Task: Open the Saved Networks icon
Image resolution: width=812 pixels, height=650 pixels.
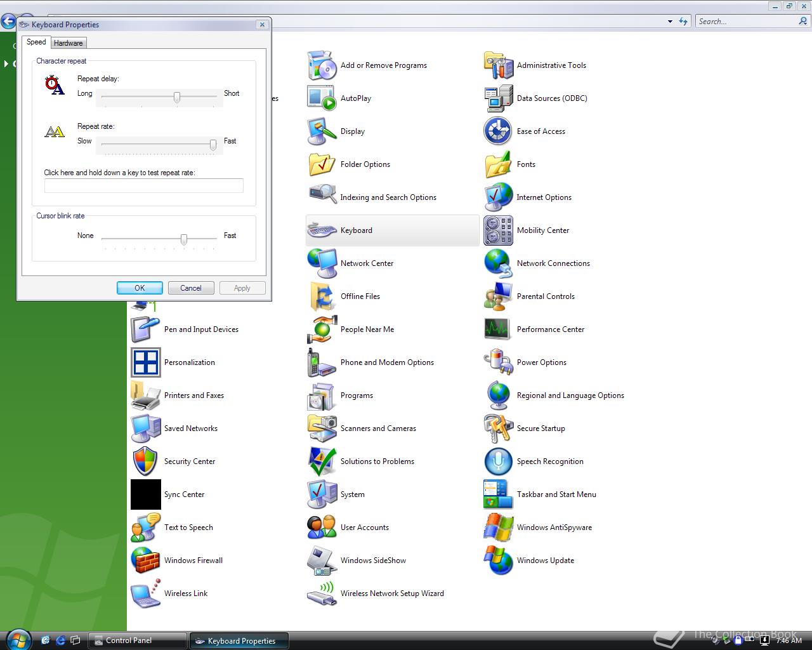Action: click(145, 428)
